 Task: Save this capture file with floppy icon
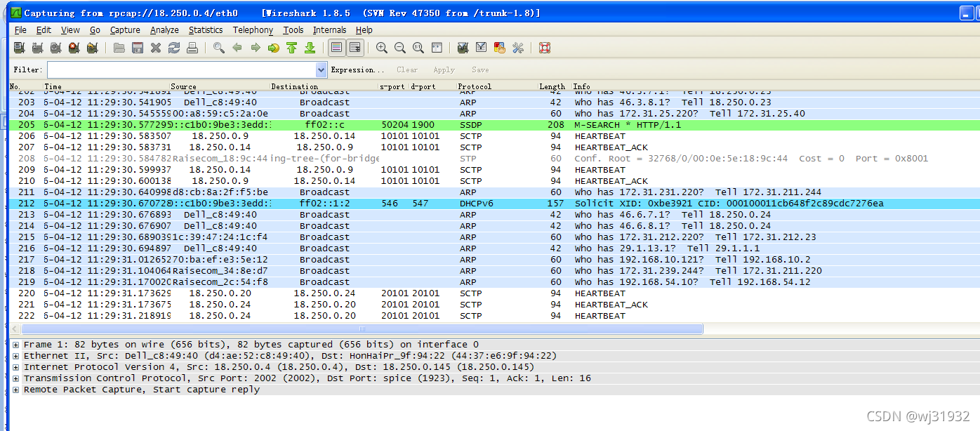pyautogui.click(x=138, y=48)
